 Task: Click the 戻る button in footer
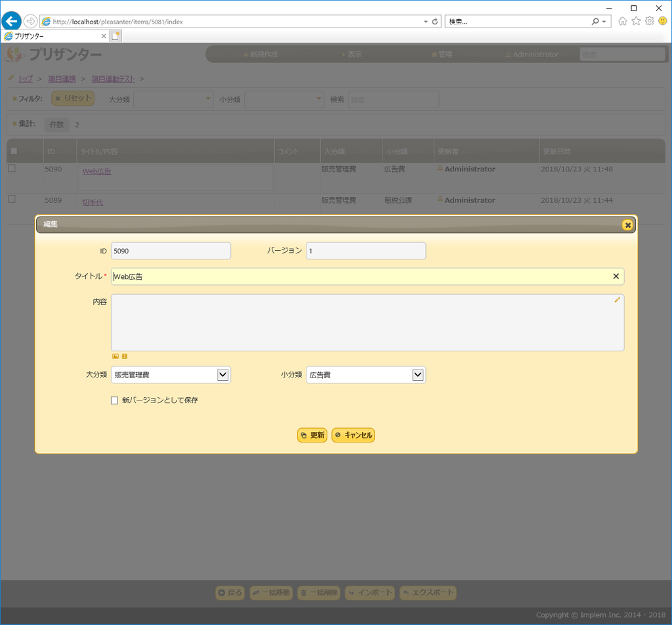coord(230,593)
